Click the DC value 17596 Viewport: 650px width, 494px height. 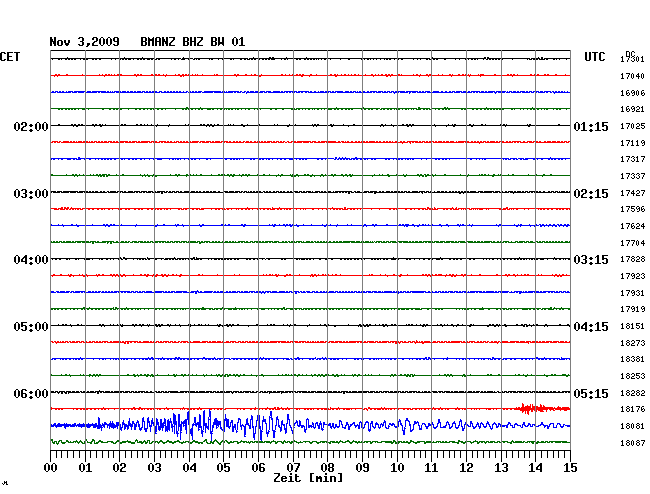633,209
